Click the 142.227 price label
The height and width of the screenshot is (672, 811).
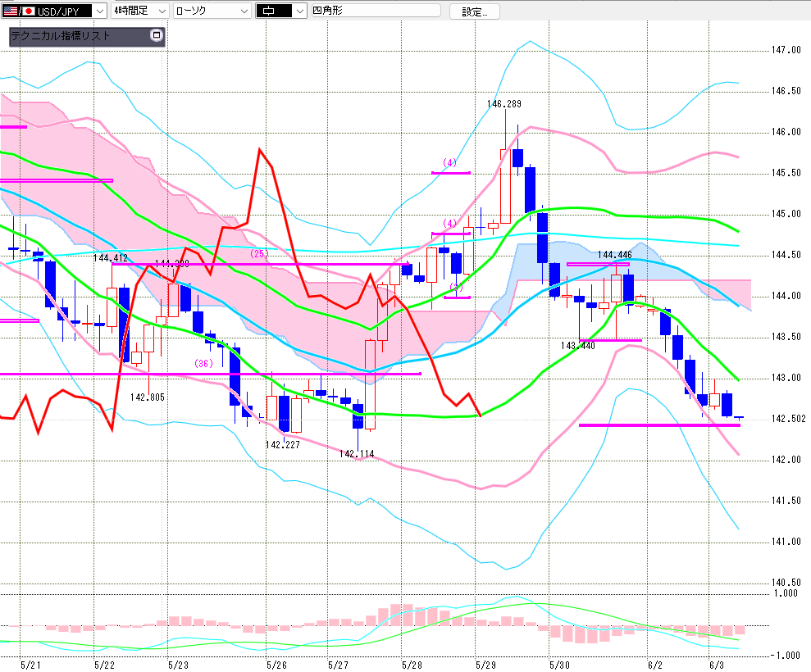282,444
